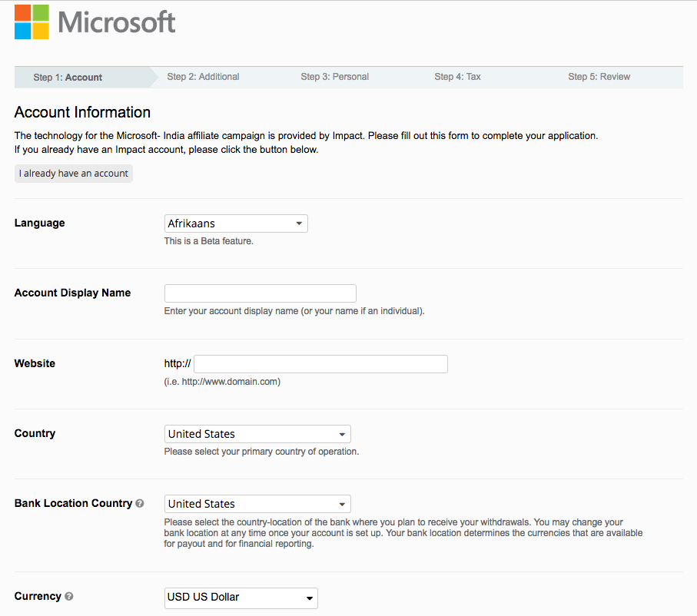The height and width of the screenshot is (616, 697).
Task: Focus the Account Display Name input field
Action: (260, 293)
